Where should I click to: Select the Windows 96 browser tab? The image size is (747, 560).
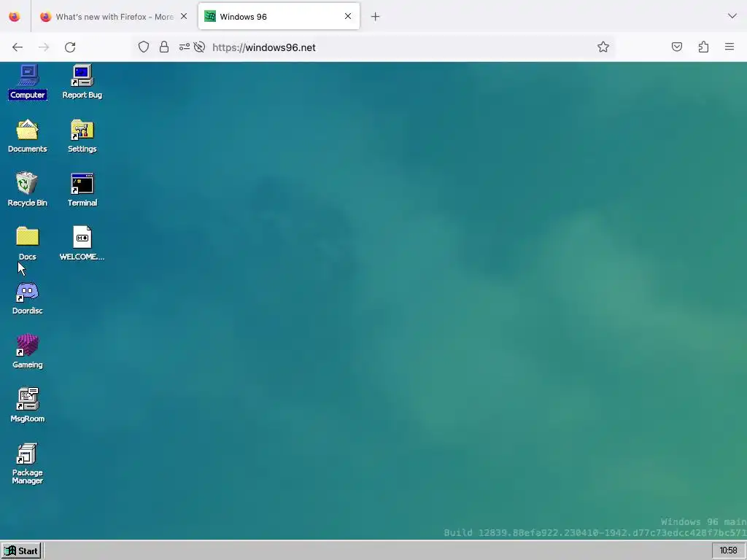279,17
